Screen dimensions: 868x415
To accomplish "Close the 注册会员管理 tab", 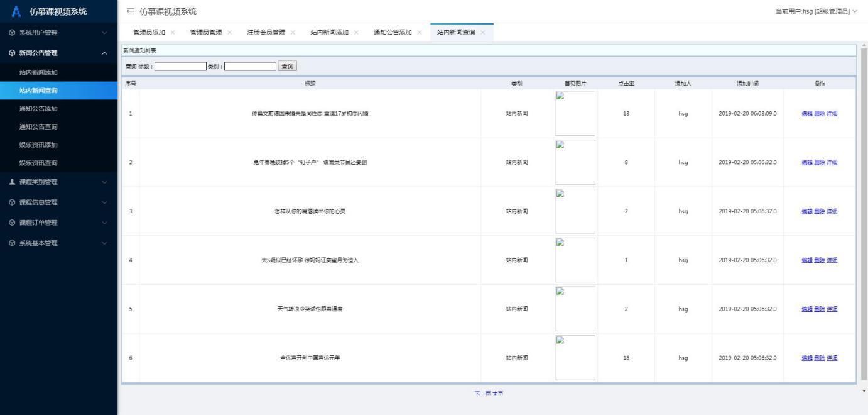I will (x=293, y=33).
